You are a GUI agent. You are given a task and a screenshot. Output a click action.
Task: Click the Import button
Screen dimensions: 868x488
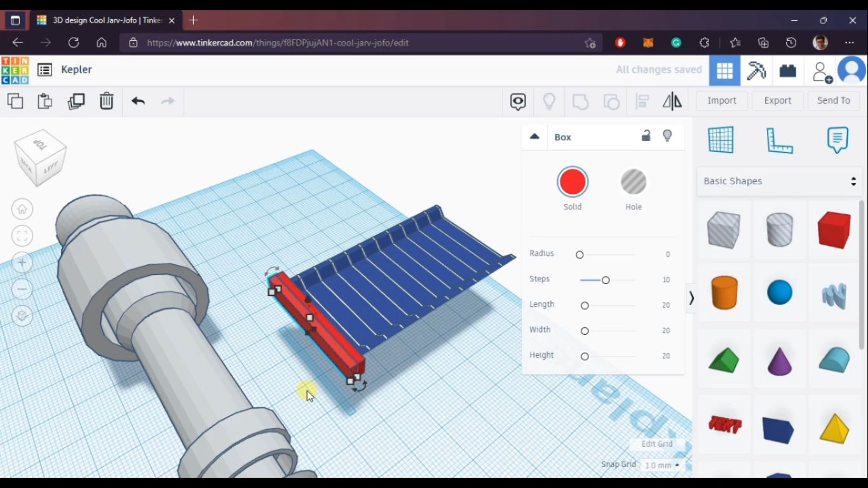(x=722, y=100)
